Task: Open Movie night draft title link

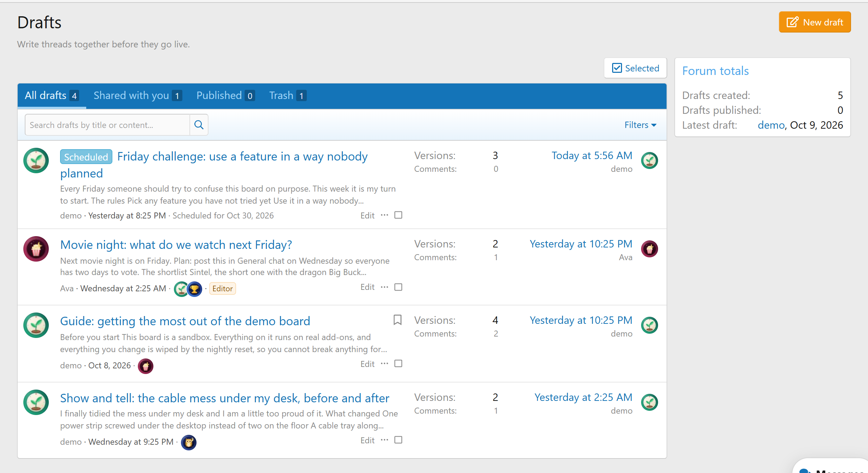Action: pyautogui.click(x=176, y=245)
